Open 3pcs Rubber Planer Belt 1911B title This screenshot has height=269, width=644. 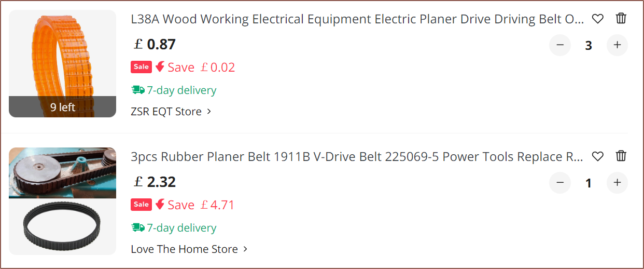pos(357,157)
